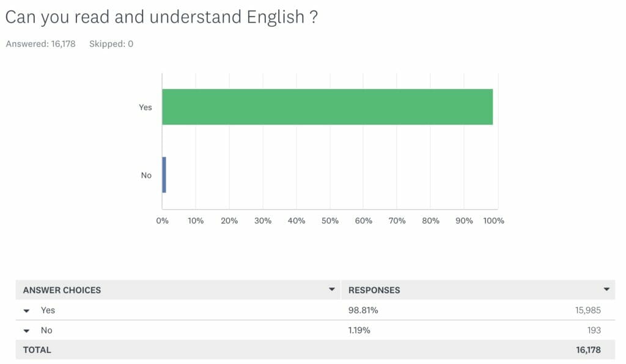Click the small blue No bar
Screen dimensions: 626x364
164,175
